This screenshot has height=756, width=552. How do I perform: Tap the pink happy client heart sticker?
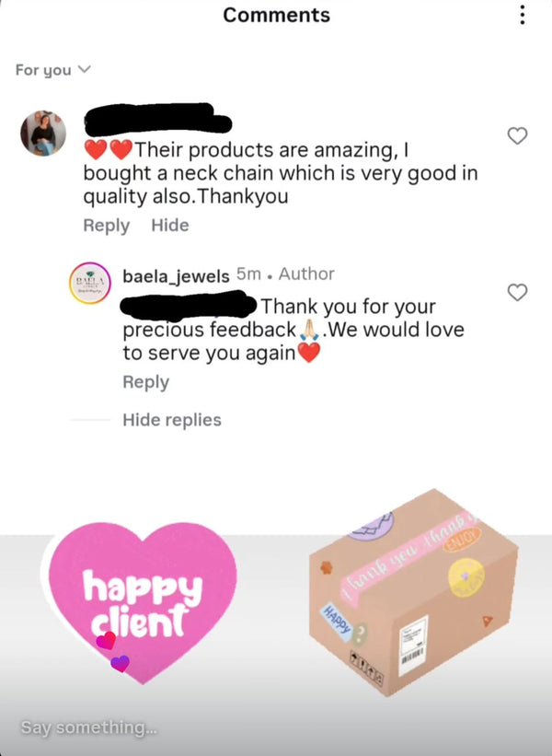pos(142,600)
